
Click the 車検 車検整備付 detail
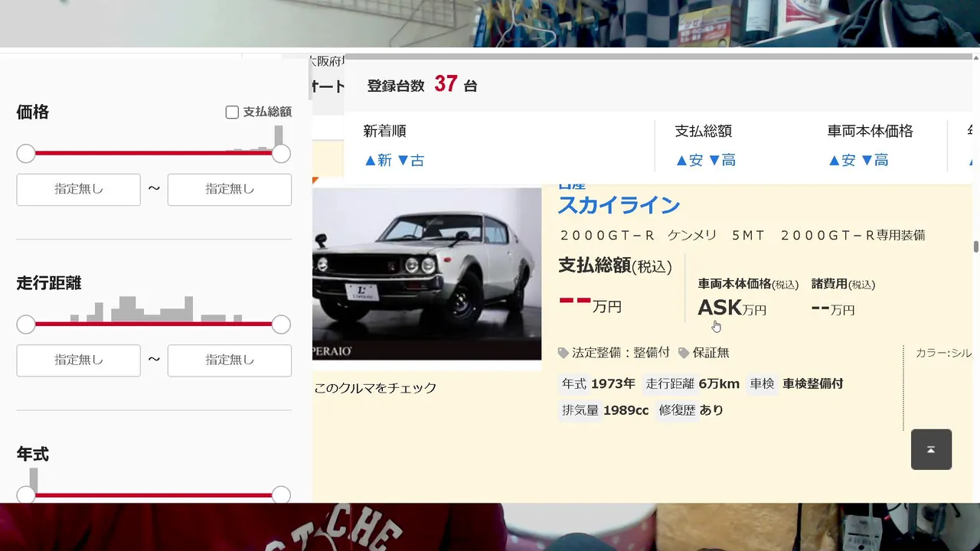tap(795, 383)
